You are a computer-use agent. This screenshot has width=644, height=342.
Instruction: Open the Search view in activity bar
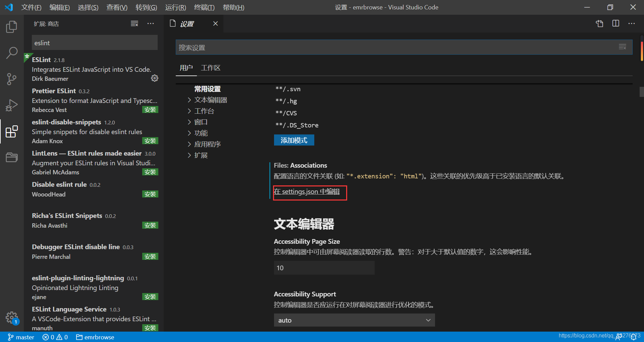click(12, 53)
